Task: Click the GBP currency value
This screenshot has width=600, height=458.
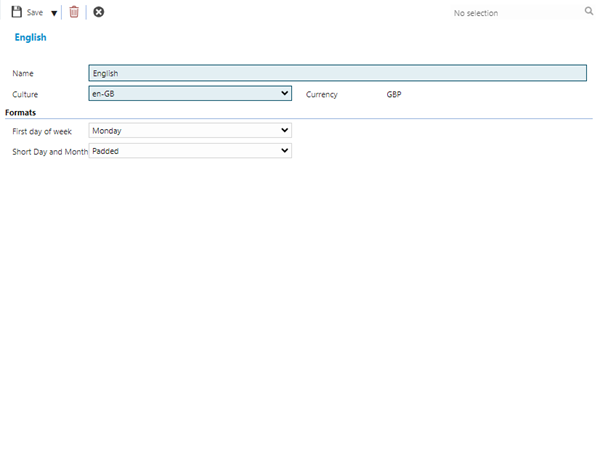Action: (x=393, y=95)
